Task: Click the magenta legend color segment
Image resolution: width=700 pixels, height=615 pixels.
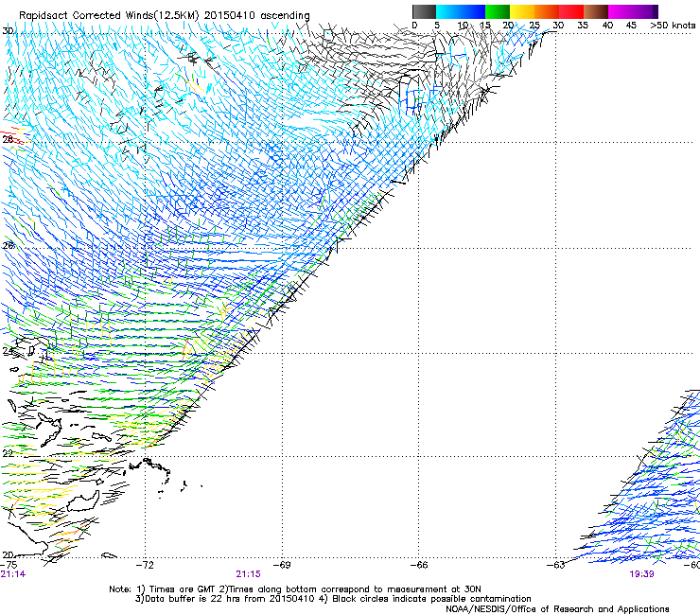Action: coord(621,11)
